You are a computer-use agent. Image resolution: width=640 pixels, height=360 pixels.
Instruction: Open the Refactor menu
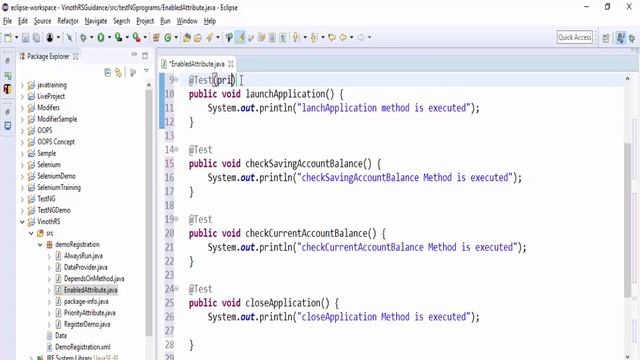point(68,21)
